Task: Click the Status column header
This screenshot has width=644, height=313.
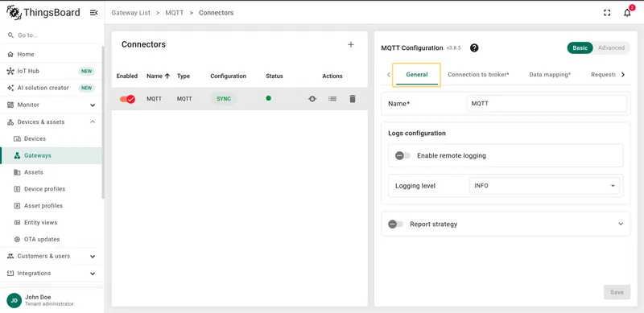Action: pyautogui.click(x=275, y=76)
